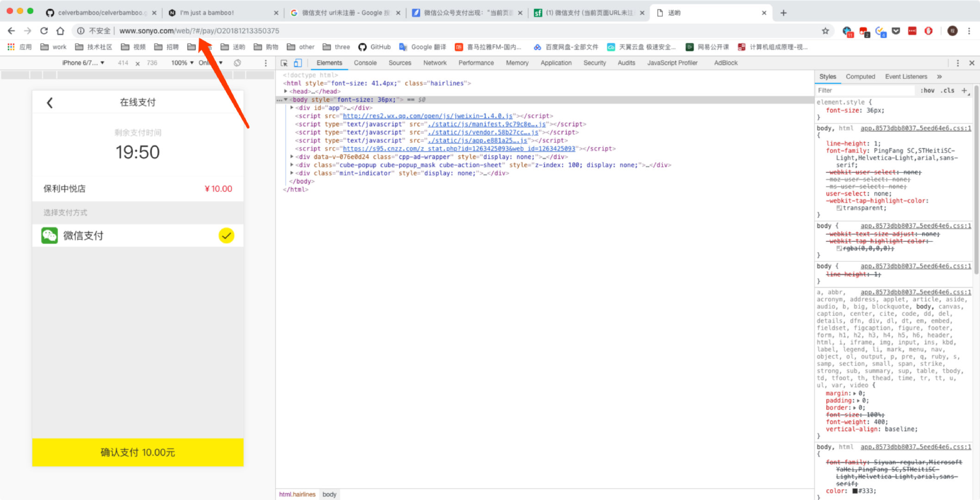The height and width of the screenshot is (500, 980).
Task: Click the browser reload icon
Action: (x=44, y=31)
